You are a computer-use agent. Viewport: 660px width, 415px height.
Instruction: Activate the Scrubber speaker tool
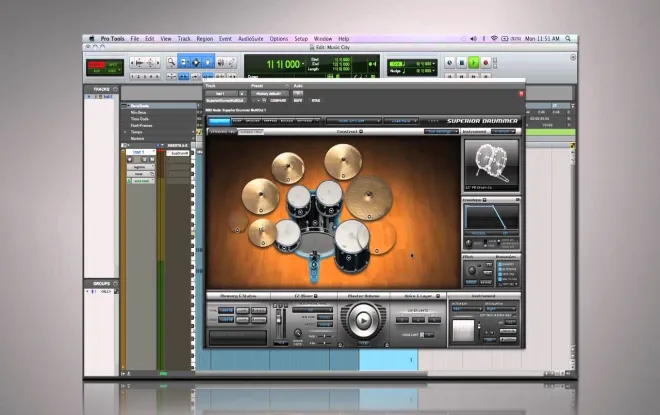(221, 63)
